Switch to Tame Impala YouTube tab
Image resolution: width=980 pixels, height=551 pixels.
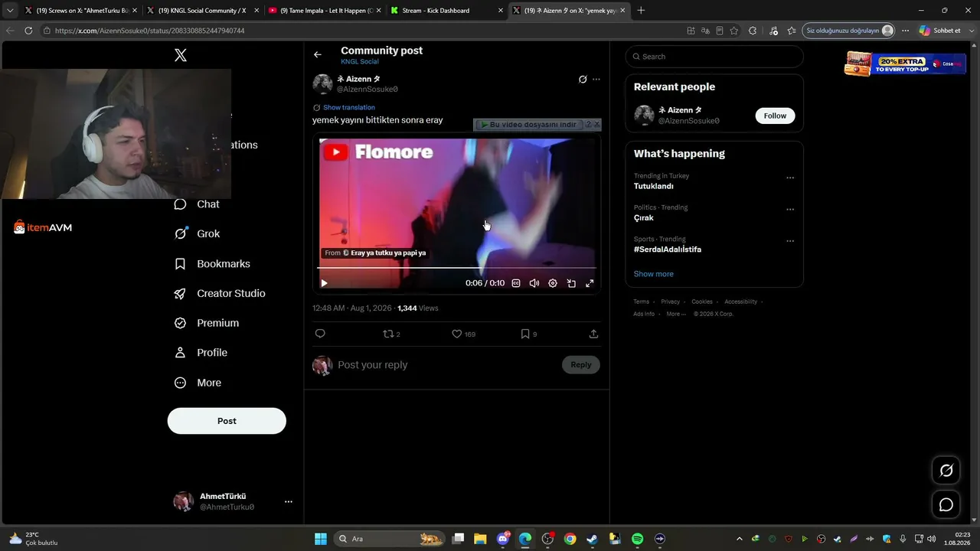tap(324, 11)
